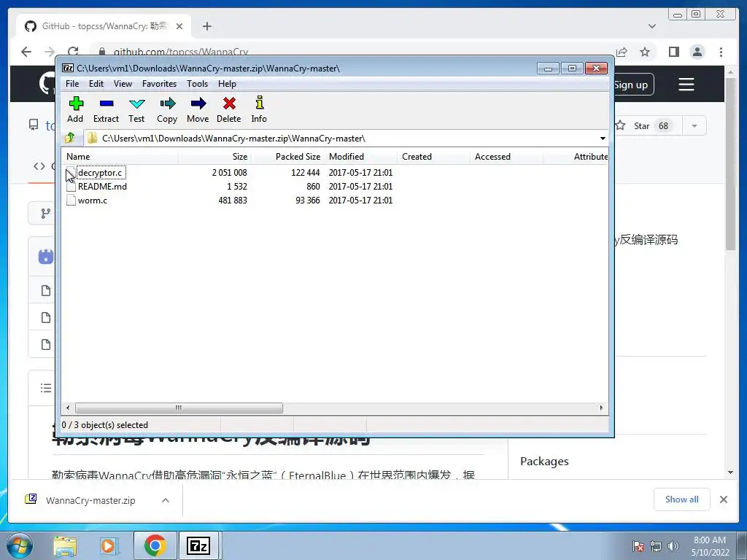Click Chrome page vertical scrollbar thumb
747x560 pixels.
point(730,163)
